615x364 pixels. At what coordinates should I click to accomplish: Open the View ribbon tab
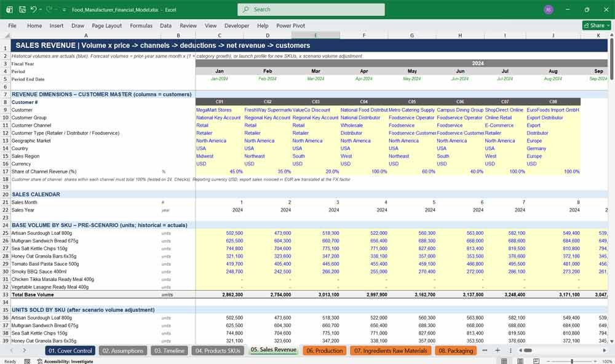click(x=210, y=25)
